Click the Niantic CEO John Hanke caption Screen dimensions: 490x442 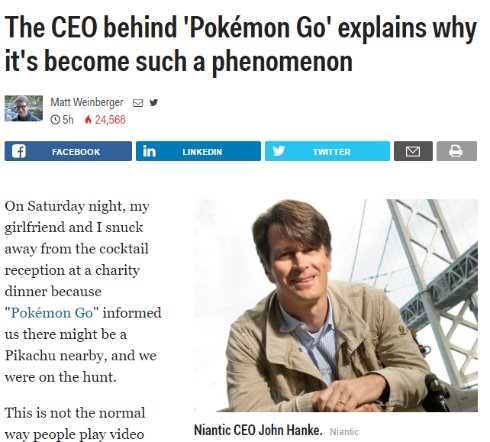coord(258,430)
